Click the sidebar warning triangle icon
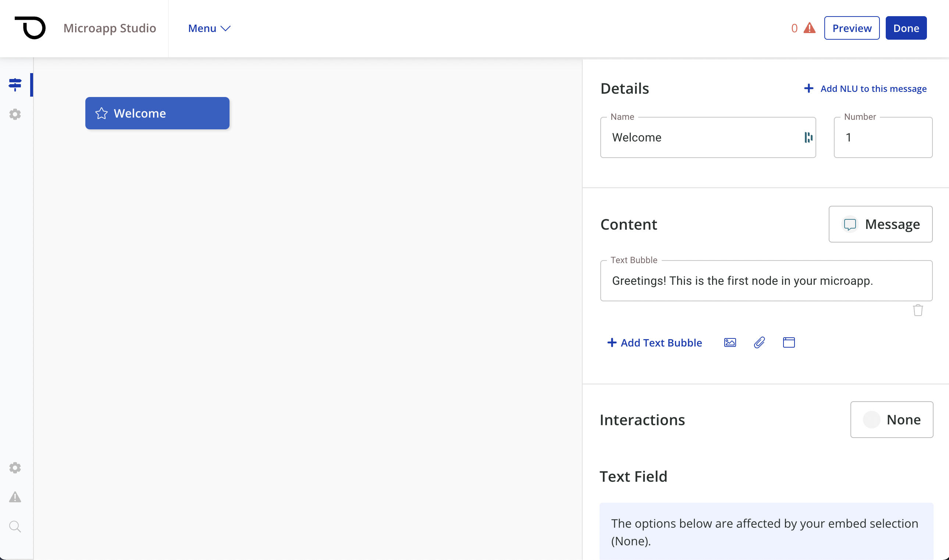949x560 pixels. click(15, 497)
